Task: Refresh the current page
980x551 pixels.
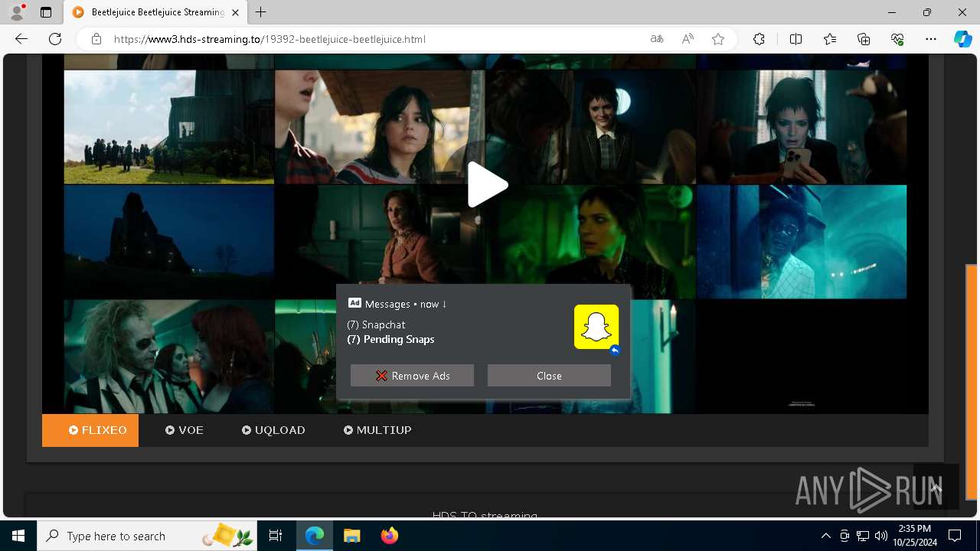Action: [x=55, y=39]
